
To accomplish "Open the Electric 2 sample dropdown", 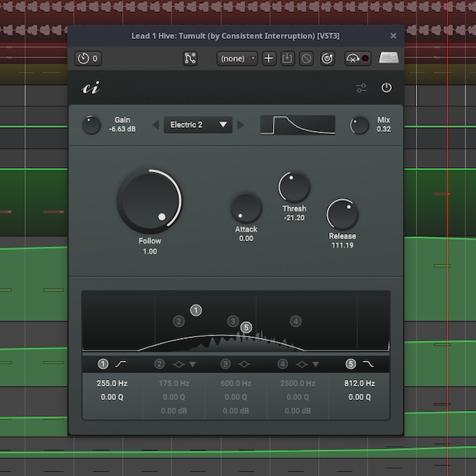I will [x=198, y=125].
